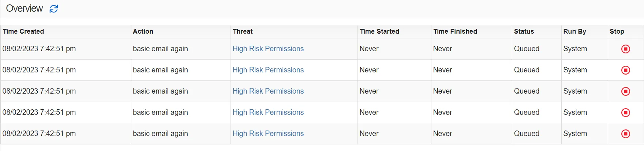The image size is (644, 151).
Task: Sort by Time Created column header
Action: [23, 31]
